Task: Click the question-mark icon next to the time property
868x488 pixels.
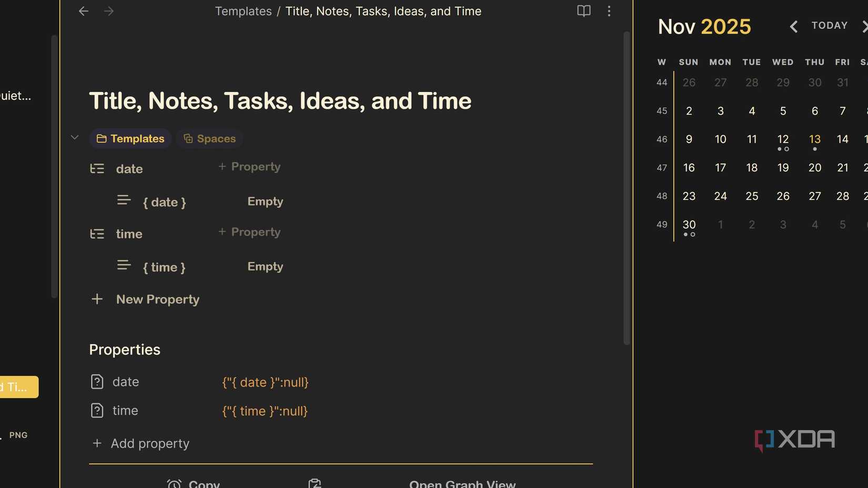Action: [x=97, y=411]
